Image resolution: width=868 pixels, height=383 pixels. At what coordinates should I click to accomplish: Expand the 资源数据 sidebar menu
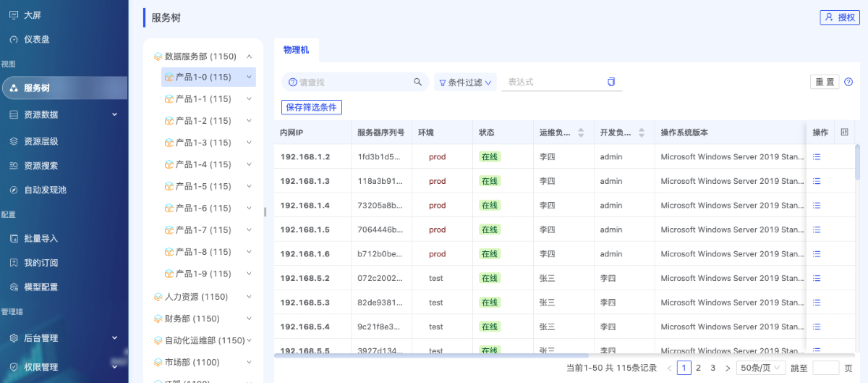tap(114, 114)
